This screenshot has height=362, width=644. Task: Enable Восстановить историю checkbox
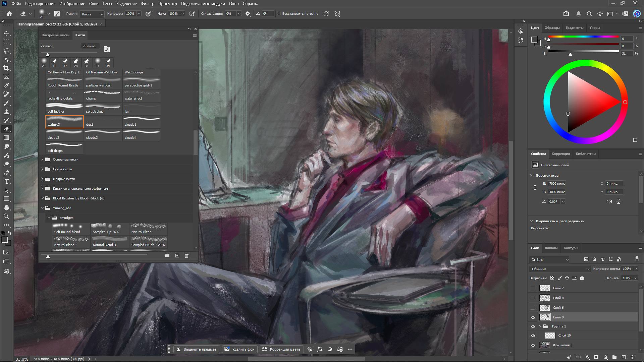(279, 14)
